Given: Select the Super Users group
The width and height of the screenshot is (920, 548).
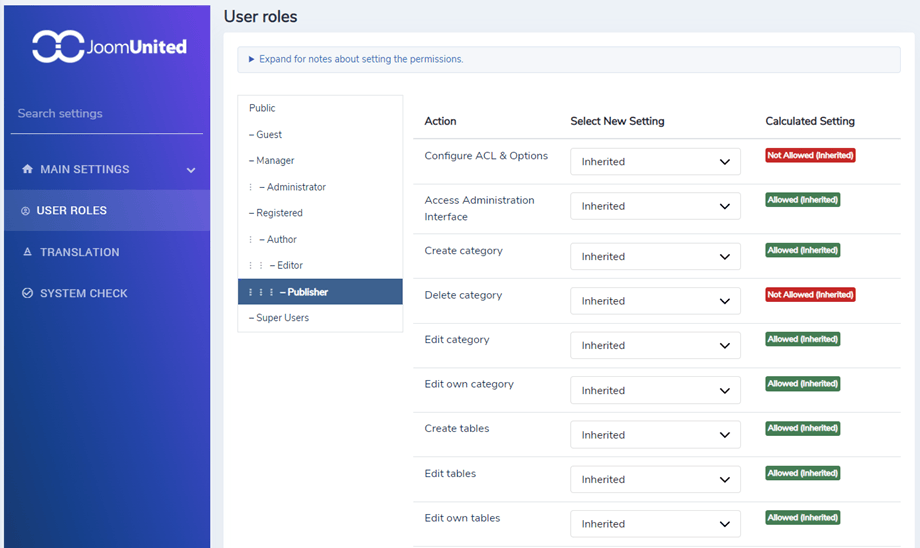Looking at the screenshot, I should point(282,318).
